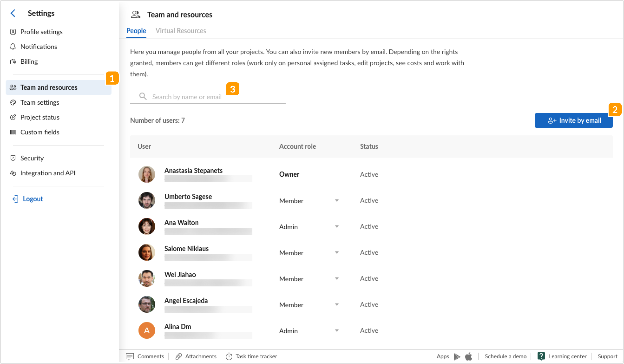Click the back arrow next to Settings
Image resolution: width=624 pixels, height=364 pixels.
click(x=13, y=13)
